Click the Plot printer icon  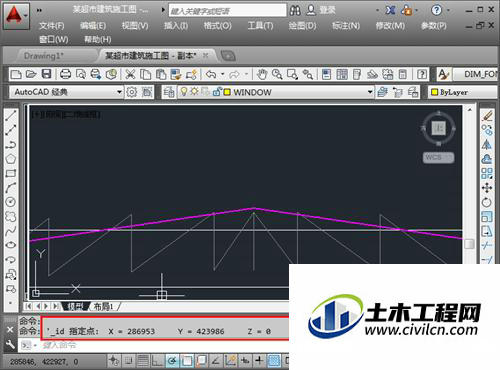click(x=65, y=74)
